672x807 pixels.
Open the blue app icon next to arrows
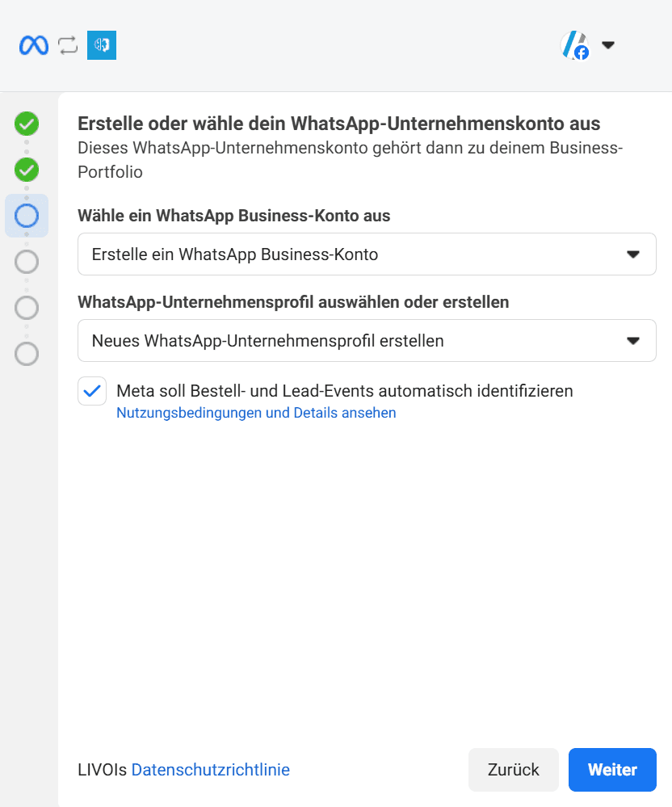tap(101, 45)
